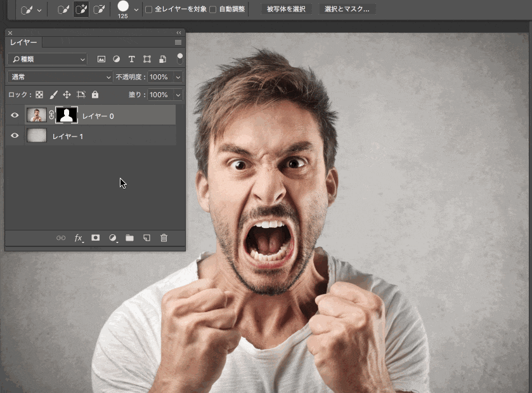
Task: Open the fx layer style menu
Action: [79, 238]
